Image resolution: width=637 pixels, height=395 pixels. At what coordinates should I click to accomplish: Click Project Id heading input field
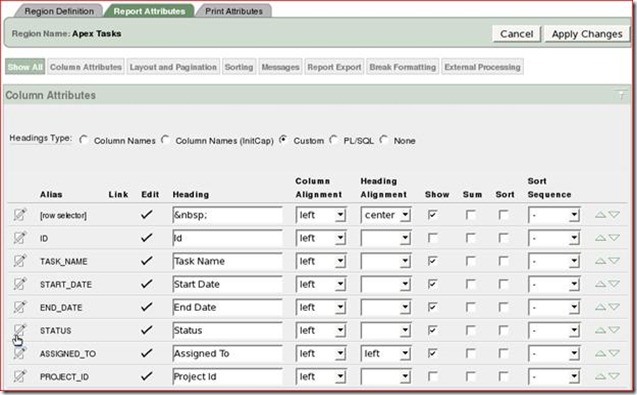(x=227, y=377)
